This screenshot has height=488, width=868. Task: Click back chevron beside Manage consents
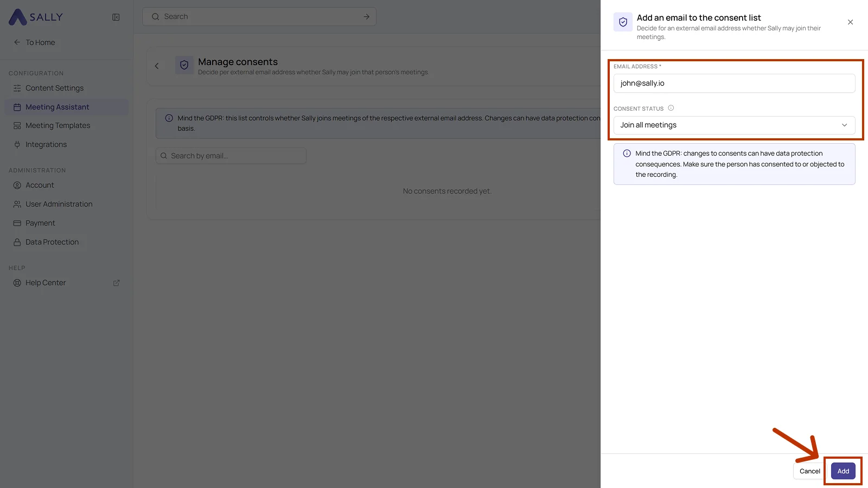157,66
